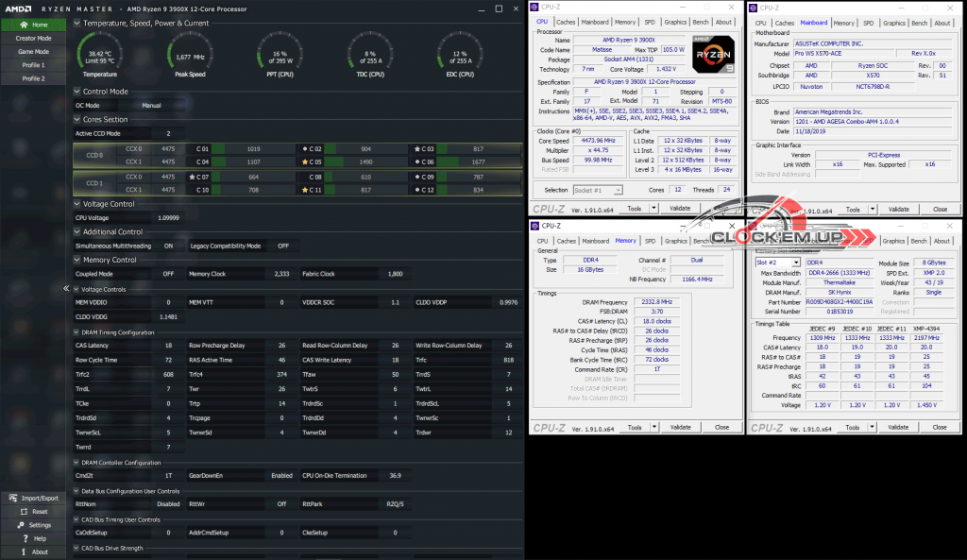Switch to Creator Mode profile
This screenshot has width=967, height=560.
tap(33, 38)
